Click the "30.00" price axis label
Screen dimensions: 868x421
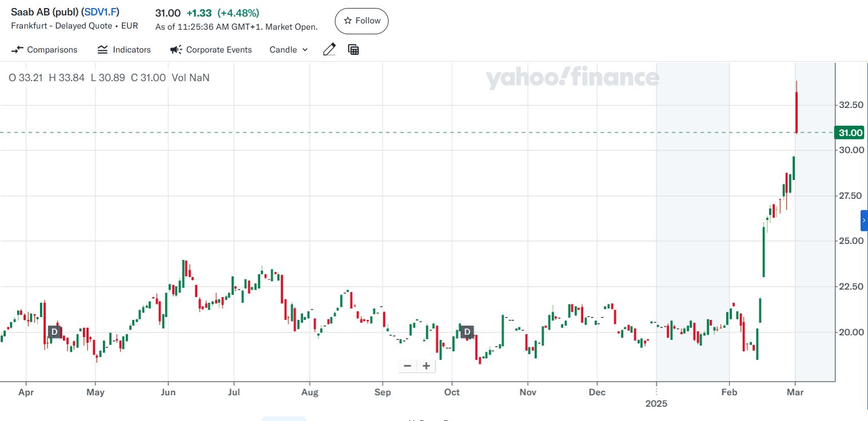tap(851, 150)
